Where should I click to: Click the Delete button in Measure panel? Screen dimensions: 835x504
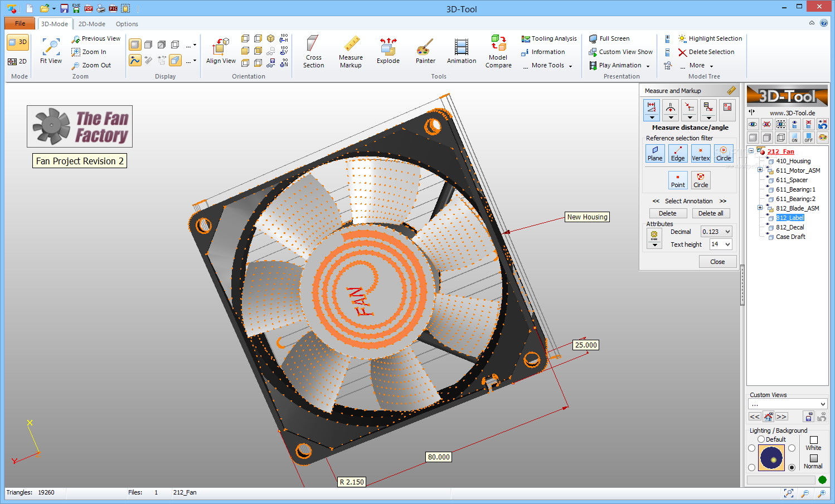668,213
